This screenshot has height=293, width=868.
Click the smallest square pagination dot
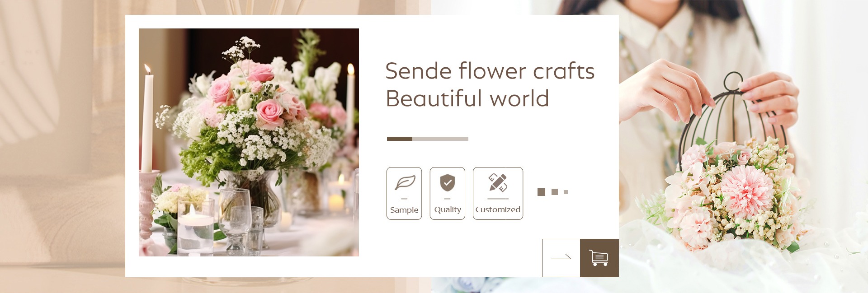point(566,192)
